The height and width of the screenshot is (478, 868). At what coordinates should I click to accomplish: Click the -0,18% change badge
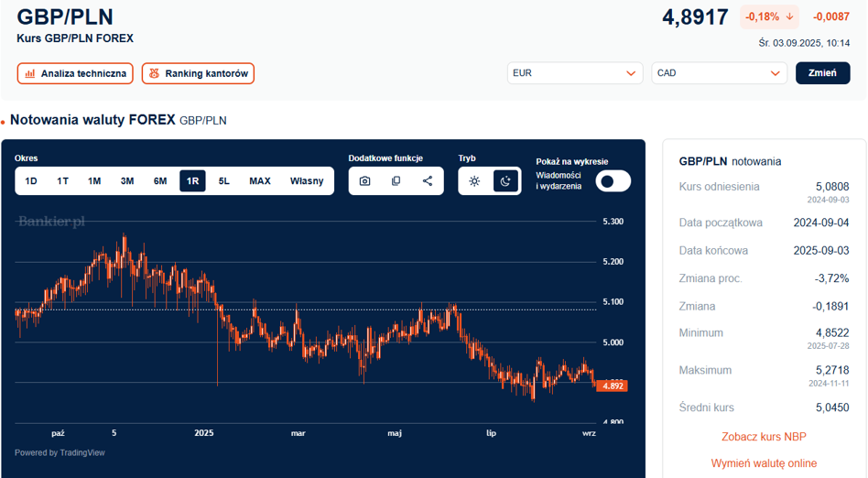click(769, 17)
